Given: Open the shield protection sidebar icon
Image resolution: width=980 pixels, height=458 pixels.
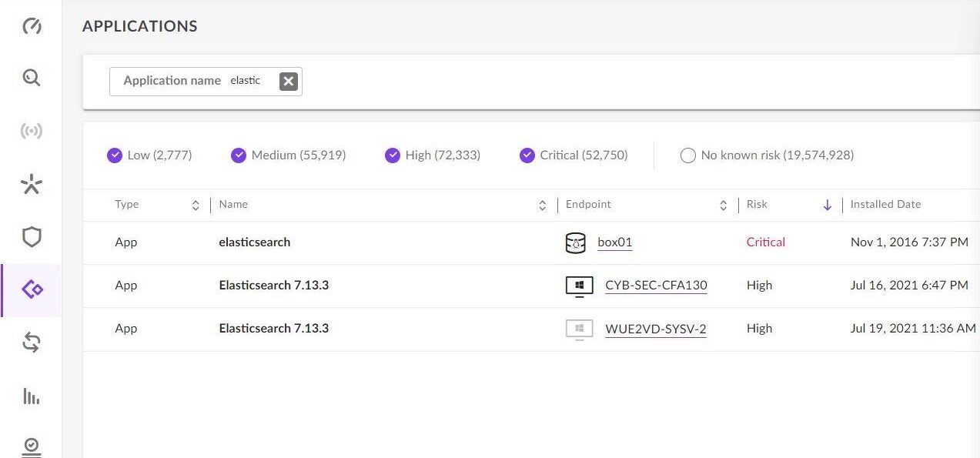Looking at the screenshot, I should [x=32, y=237].
